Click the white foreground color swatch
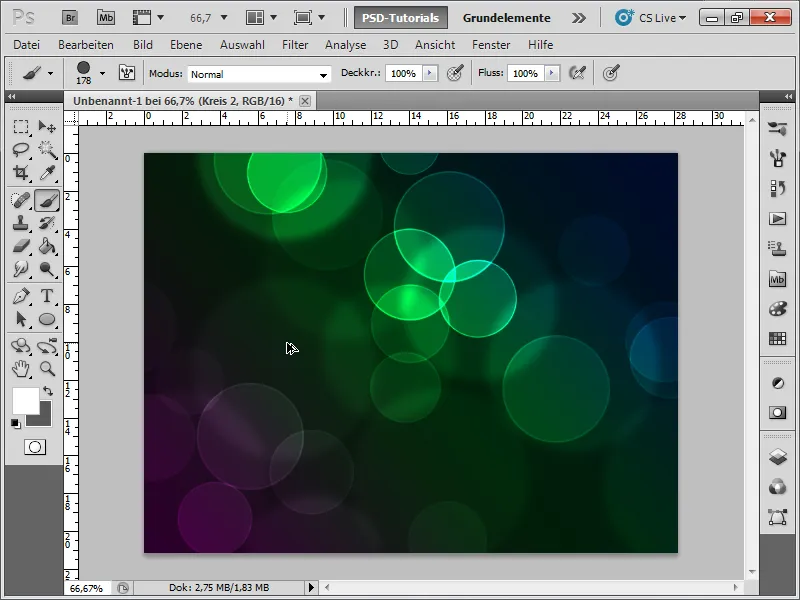Viewport: 800px width, 600px height. [x=26, y=402]
